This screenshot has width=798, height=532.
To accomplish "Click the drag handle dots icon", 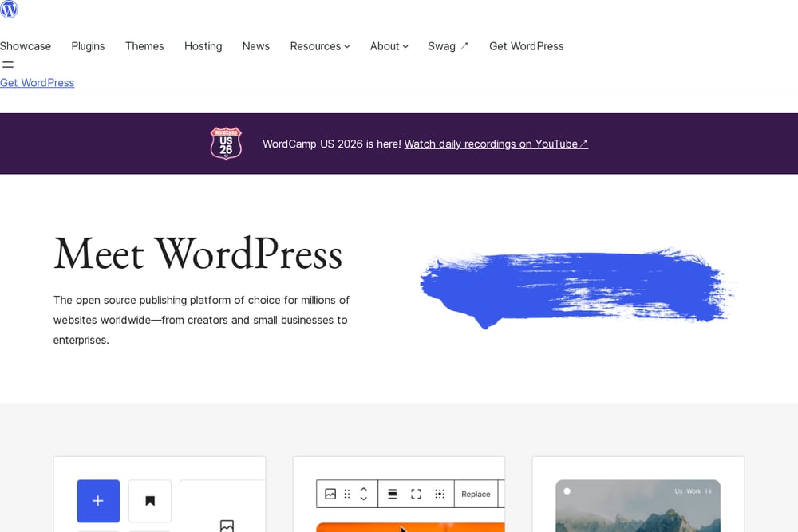I will point(347,494).
